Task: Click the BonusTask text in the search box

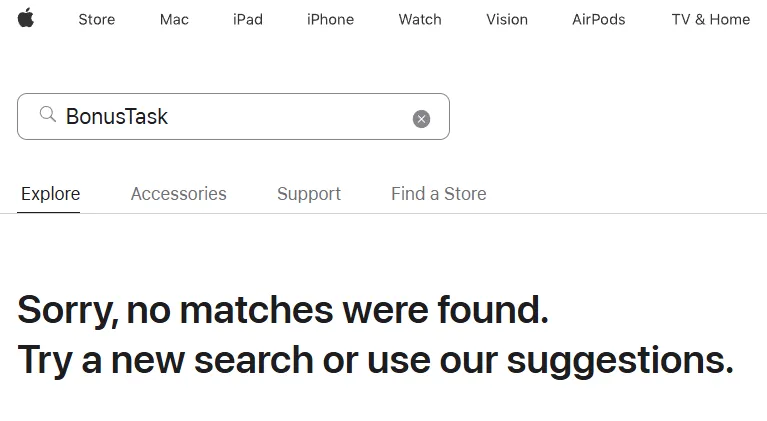Action: pos(117,116)
